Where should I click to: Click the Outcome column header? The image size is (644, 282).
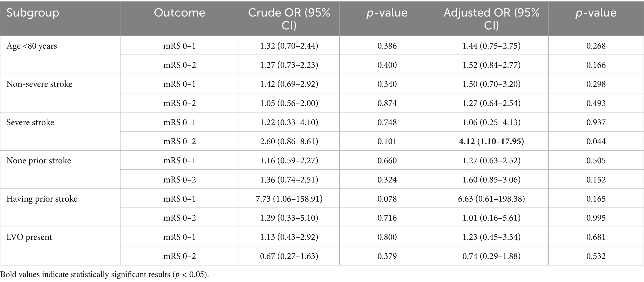[x=179, y=13]
